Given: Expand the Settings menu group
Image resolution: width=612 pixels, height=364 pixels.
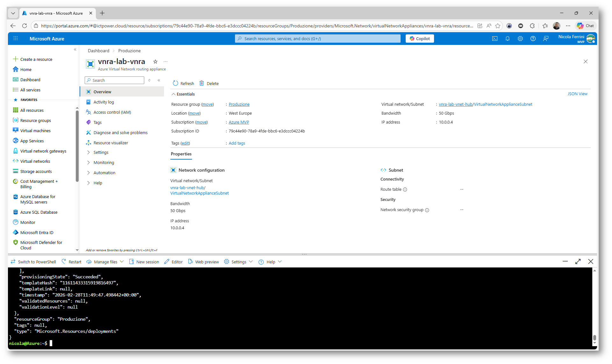Looking at the screenshot, I should pyautogui.click(x=101, y=153).
